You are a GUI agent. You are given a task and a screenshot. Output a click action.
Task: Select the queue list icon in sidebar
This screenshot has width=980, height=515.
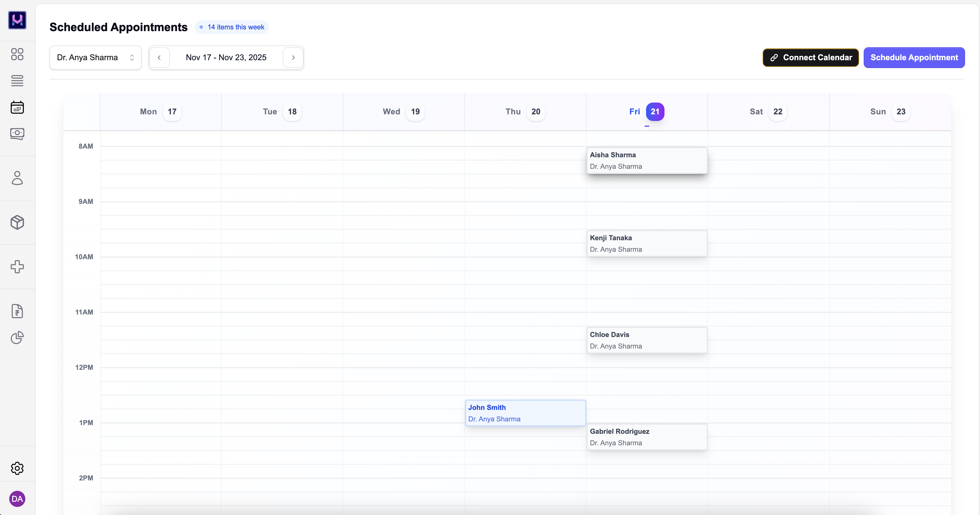click(17, 81)
